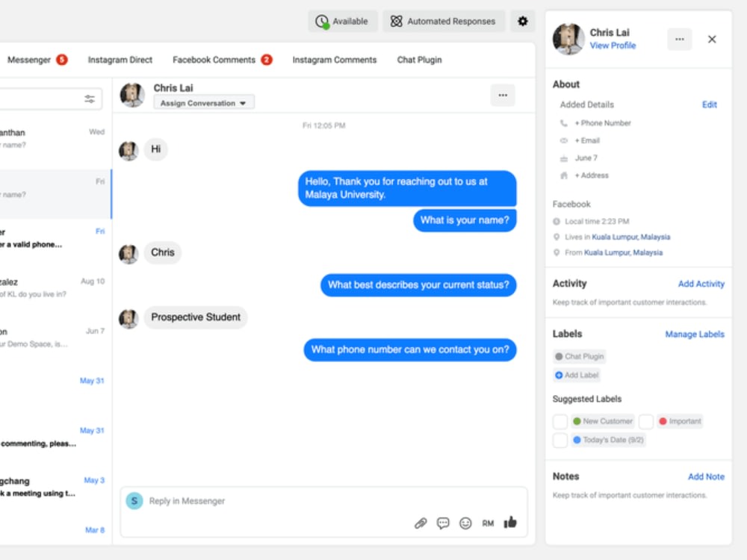Click the 'Prospective Student' message bubble
The height and width of the screenshot is (560, 747).
pyautogui.click(x=196, y=317)
